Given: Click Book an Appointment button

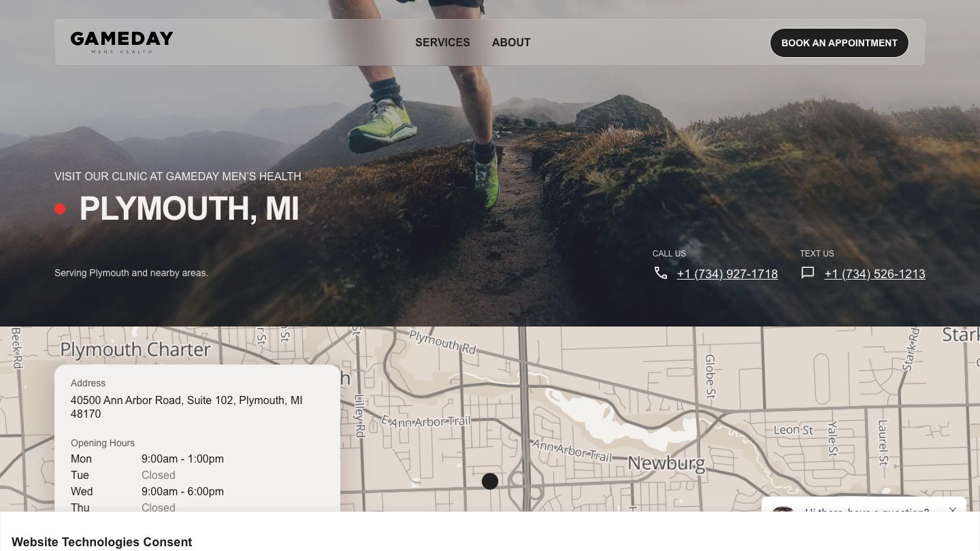Looking at the screenshot, I should tap(839, 43).
